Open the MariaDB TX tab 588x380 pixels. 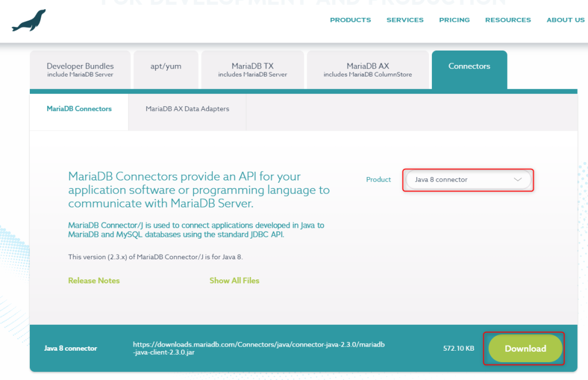pos(253,70)
